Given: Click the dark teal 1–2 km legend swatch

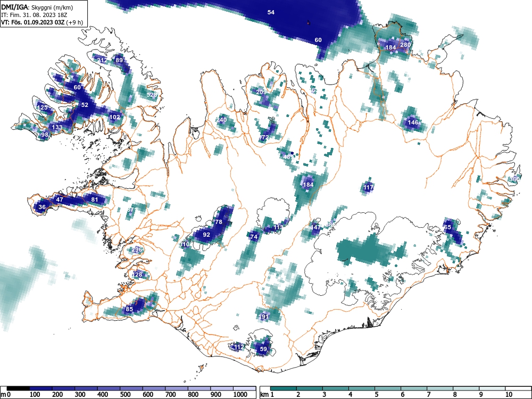Looking at the screenshot, I should coord(284,388).
